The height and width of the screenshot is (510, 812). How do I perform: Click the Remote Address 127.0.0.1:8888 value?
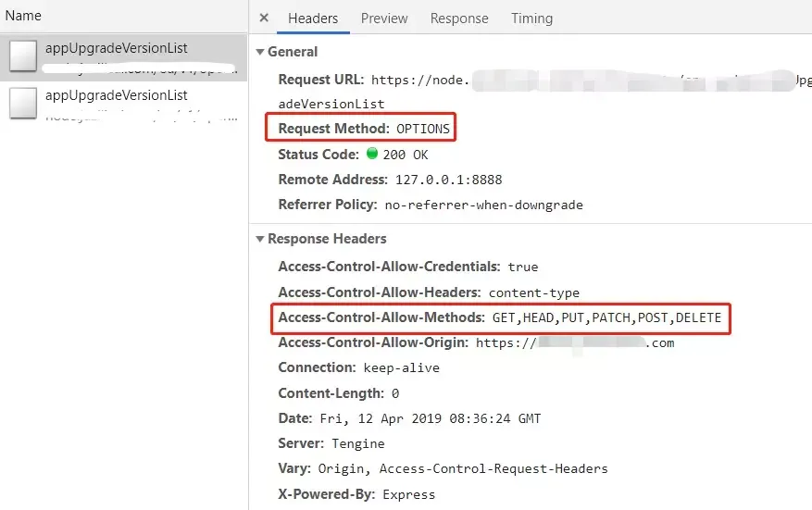point(448,180)
